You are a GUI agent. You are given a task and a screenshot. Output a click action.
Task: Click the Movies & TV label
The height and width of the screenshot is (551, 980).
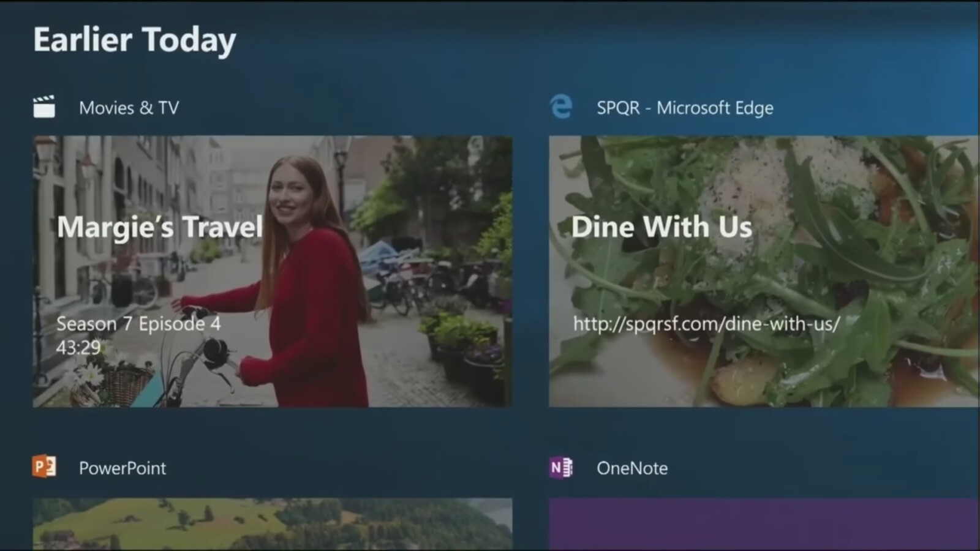point(129,108)
